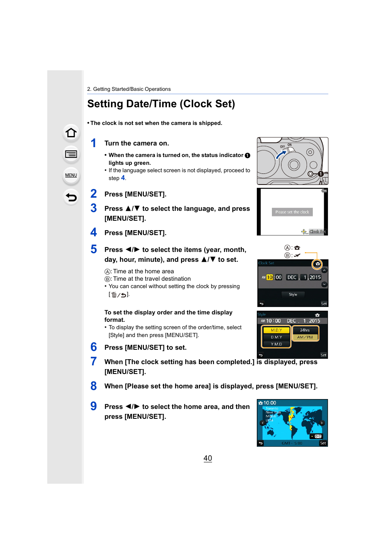The width and height of the screenshot is (392, 554).
Task: Click the left arrow on world map image
Action: (263, 423)
